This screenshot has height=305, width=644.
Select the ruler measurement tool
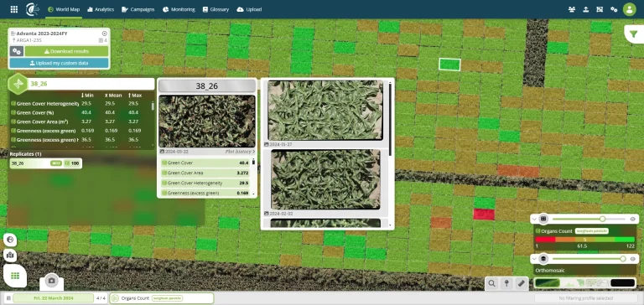click(x=522, y=283)
